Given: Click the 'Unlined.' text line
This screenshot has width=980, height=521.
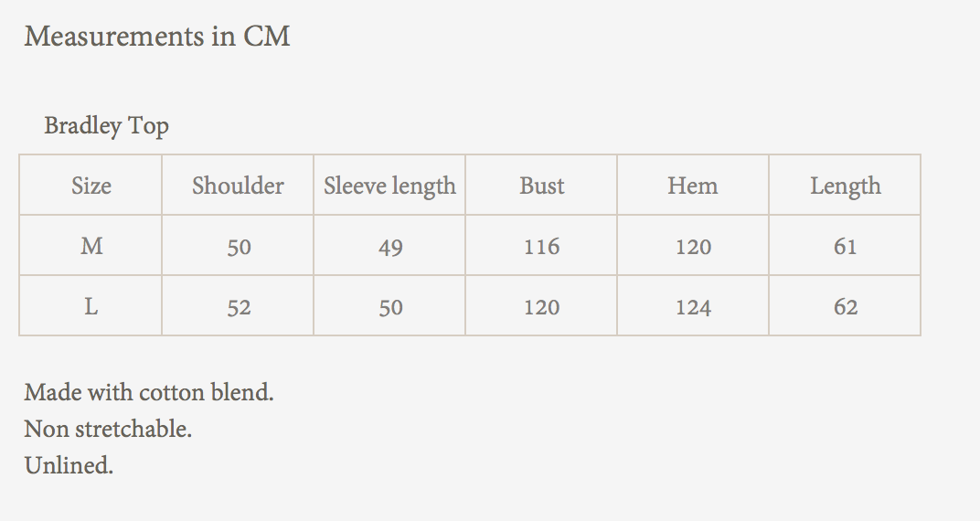Looking at the screenshot, I should [x=69, y=464].
